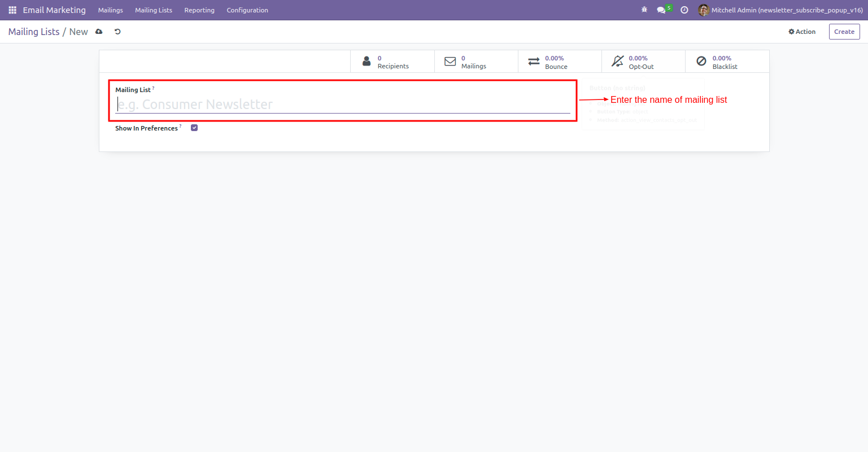Viewport: 868px width, 452px height.
Task: Click the Bounce exchange arrows icon
Action: [x=534, y=61]
